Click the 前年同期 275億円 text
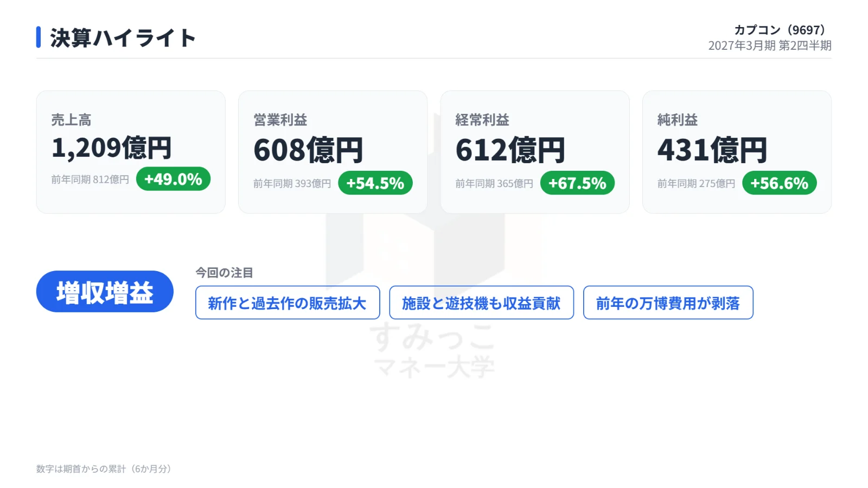Viewport: 868px width, 488px height. (x=696, y=184)
